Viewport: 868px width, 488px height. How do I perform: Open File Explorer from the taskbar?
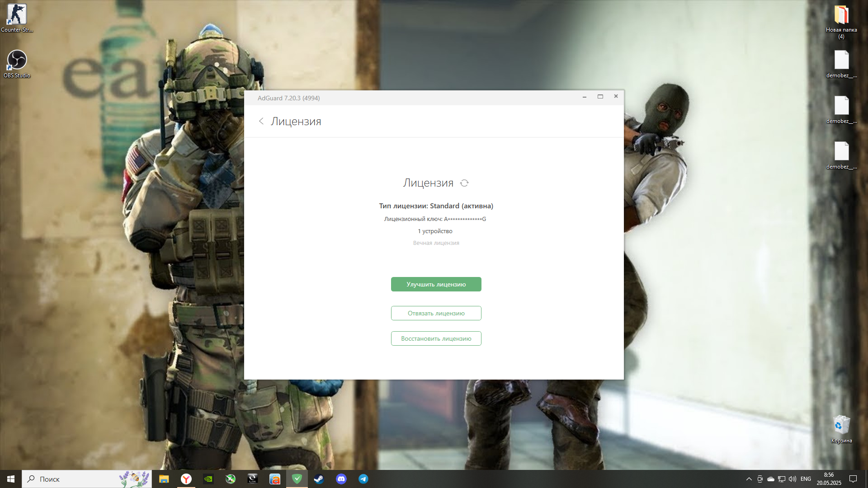[164, 479]
